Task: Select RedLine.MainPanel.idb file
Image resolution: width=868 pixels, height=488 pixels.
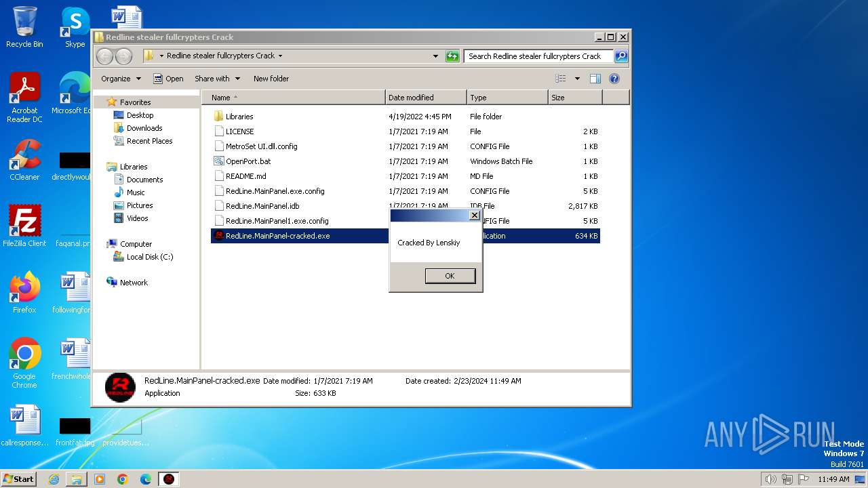Action: coord(298,206)
